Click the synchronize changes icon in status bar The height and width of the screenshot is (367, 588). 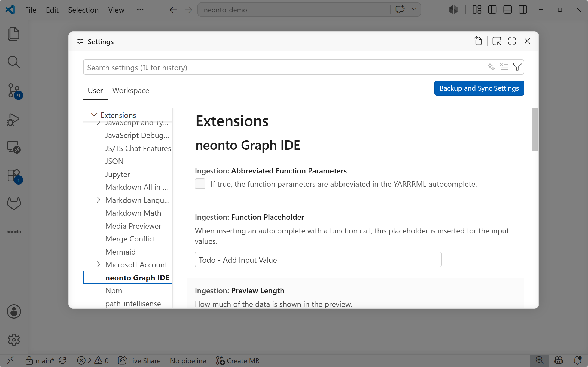pos(62,360)
